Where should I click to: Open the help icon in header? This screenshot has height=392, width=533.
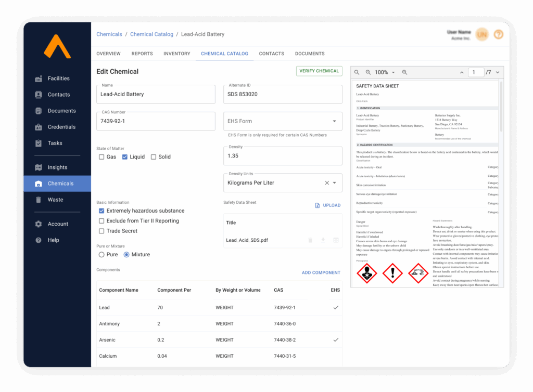pos(498,34)
